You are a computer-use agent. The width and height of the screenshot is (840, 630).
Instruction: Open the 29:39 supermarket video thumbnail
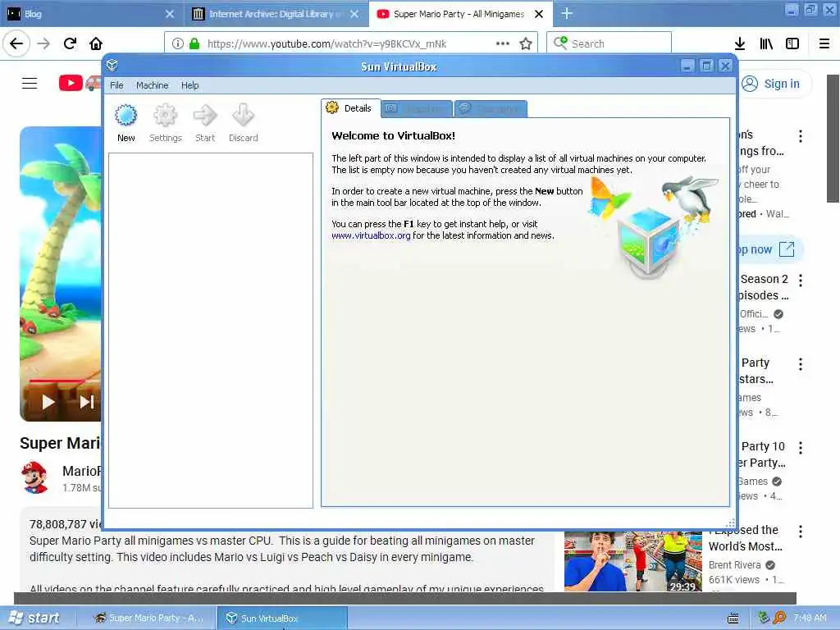[x=633, y=561]
